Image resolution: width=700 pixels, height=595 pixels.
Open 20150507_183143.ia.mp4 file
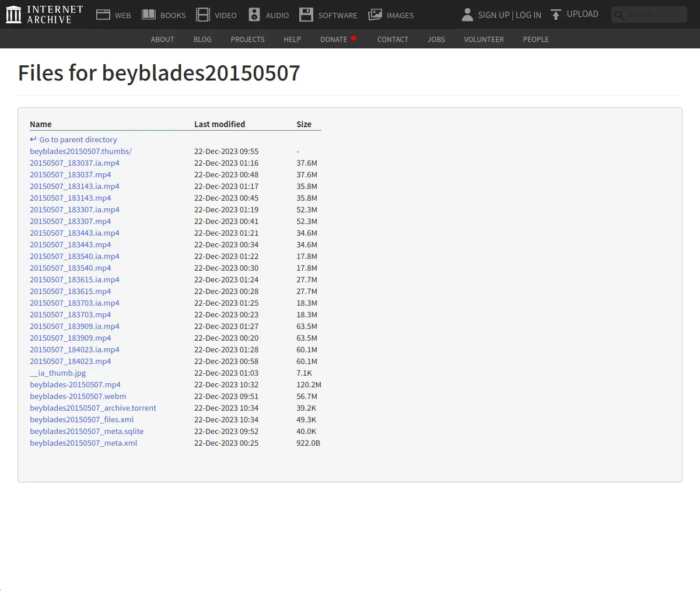tap(75, 186)
